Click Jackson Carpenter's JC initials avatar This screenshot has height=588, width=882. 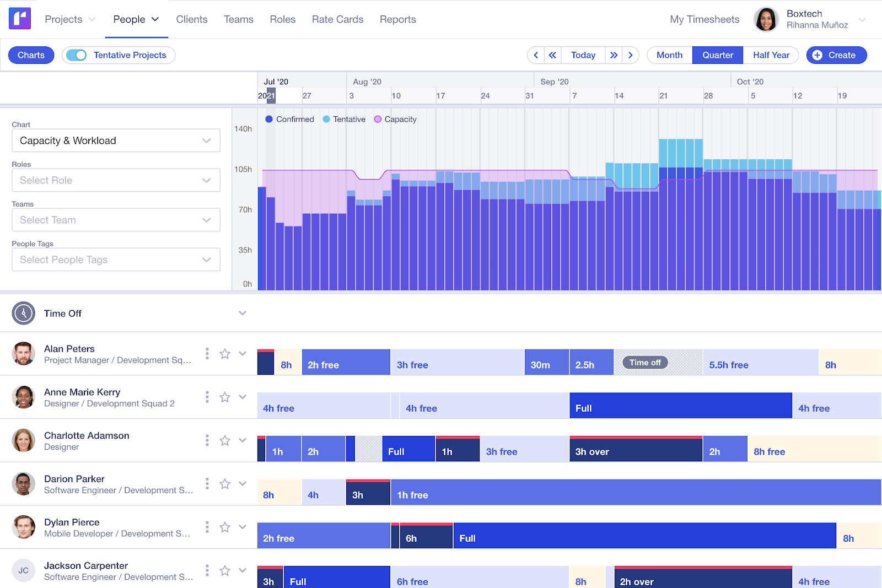[23, 570]
